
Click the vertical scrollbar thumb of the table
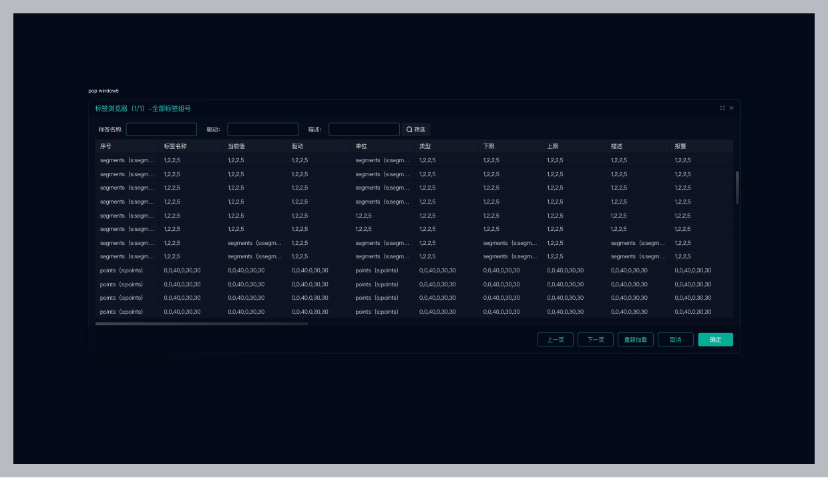tap(737, 188)
